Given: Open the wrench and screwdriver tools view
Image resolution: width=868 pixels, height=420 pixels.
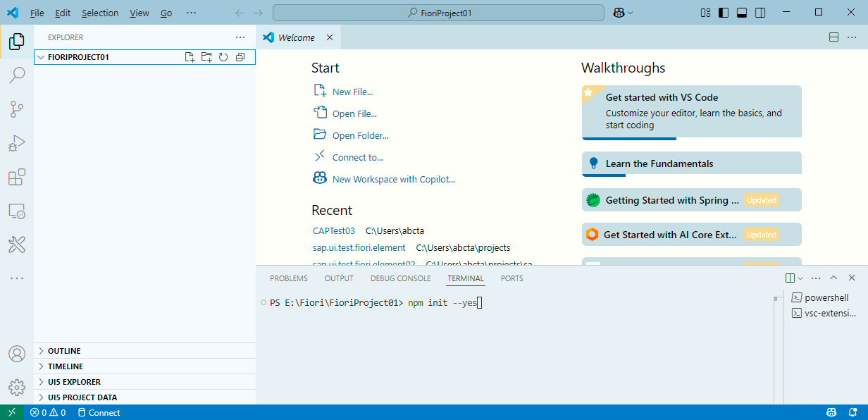Looking at the screenshot, I should click(17, 245).
